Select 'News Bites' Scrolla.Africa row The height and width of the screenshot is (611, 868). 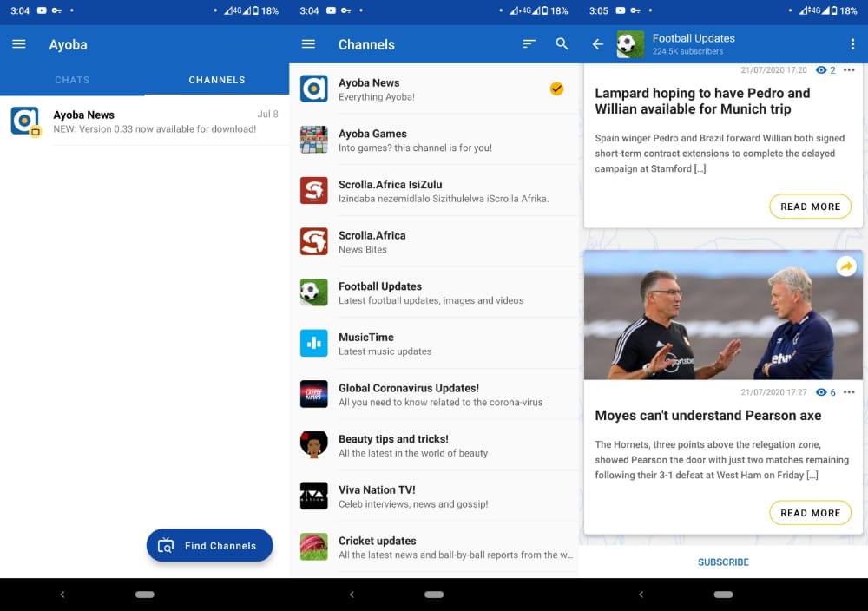[433, 241]
